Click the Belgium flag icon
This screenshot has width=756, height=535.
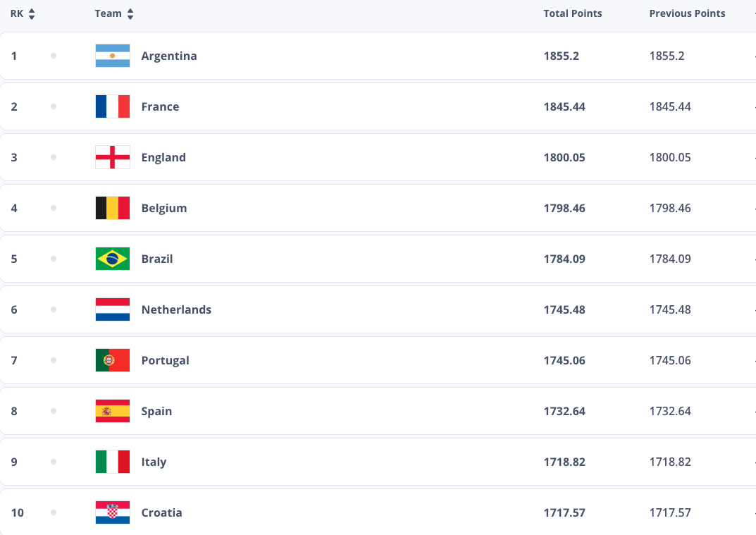pos(112,208)
